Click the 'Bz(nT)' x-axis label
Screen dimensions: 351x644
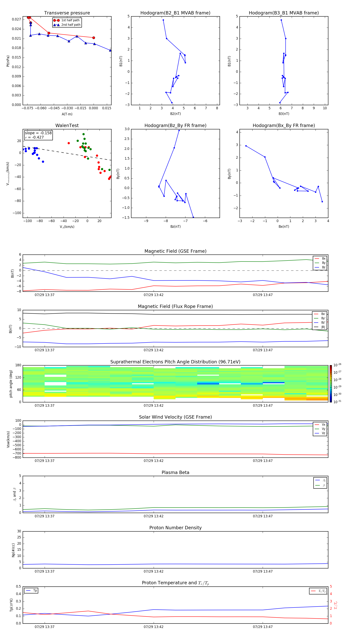[x=175, y=227]
